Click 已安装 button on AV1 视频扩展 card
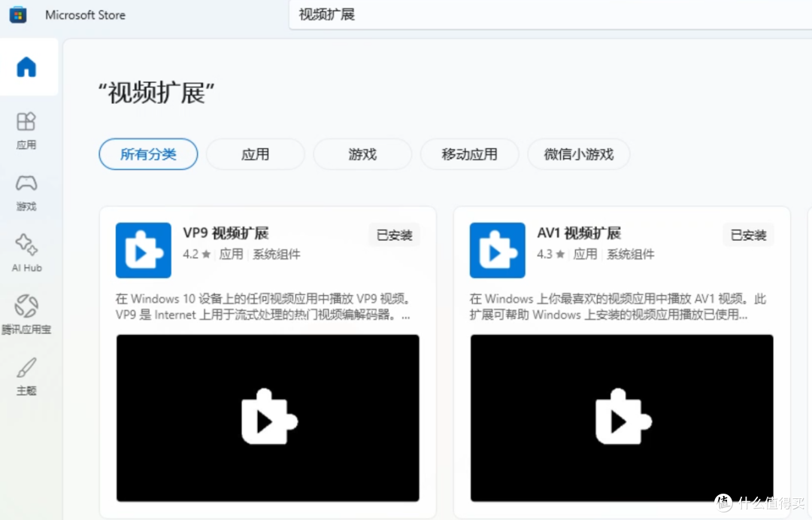The image size is (812, 520). coord(748,235)
